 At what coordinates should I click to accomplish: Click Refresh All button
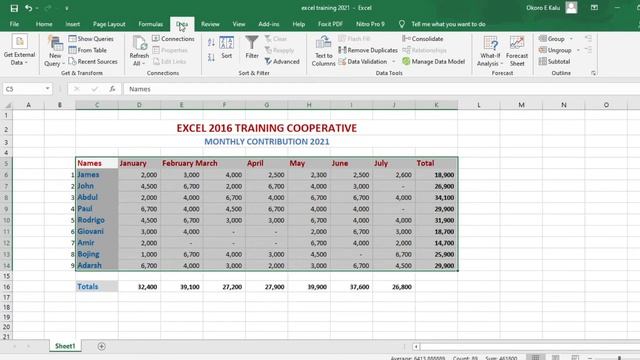tap(139, 51)
